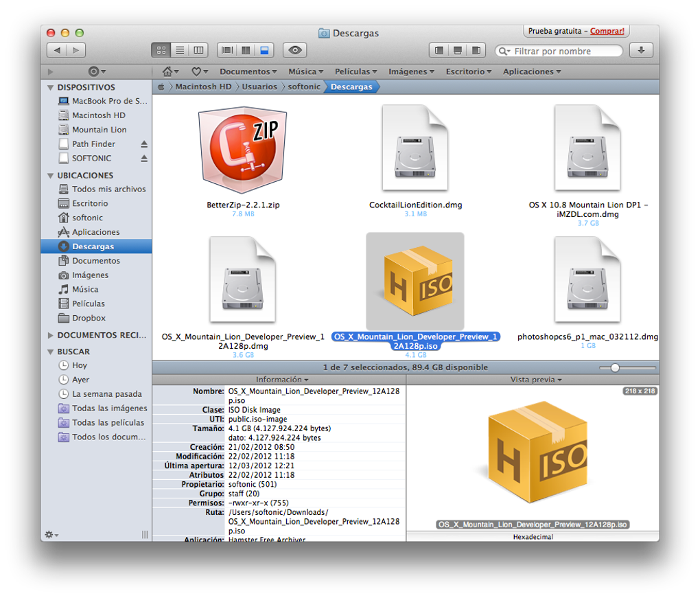
Task: Toggle the right pane panel button
Action: [476, 50]
